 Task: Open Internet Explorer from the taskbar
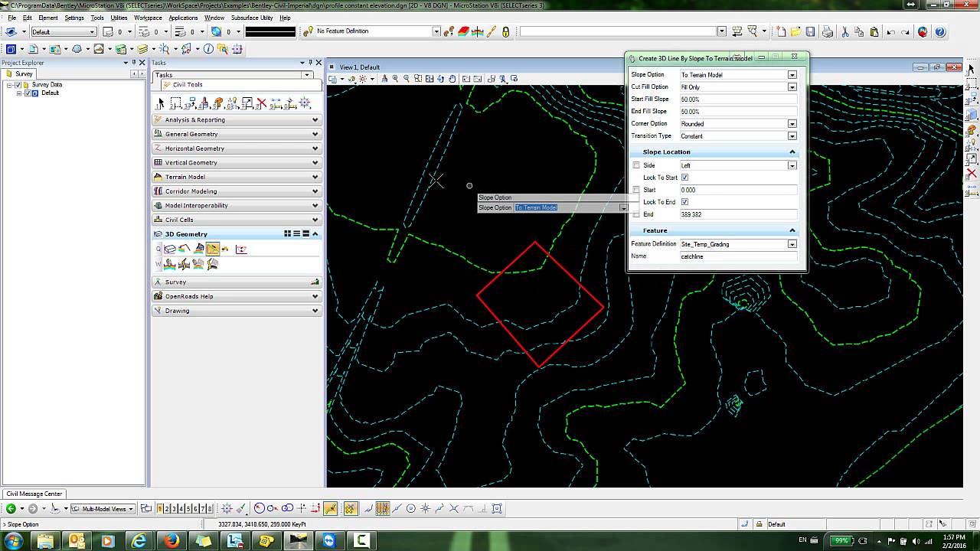point(139,540)
